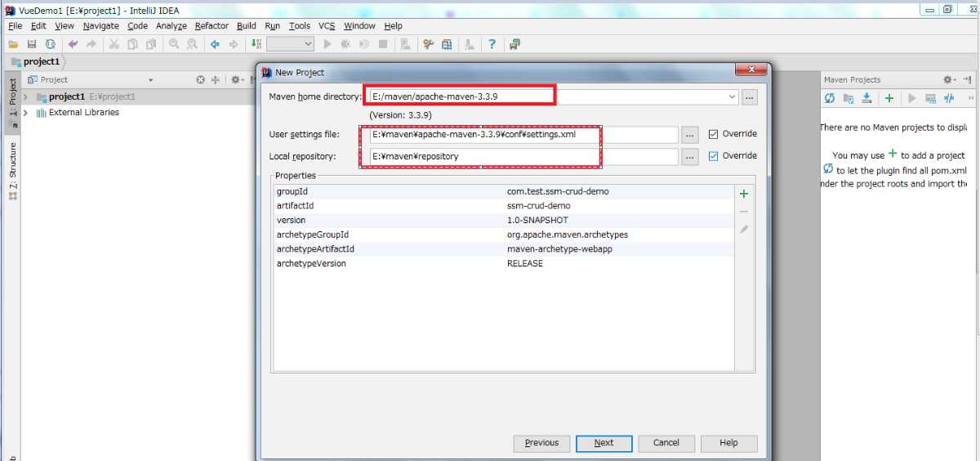Click the Redo arrow in main toolbar
This screenshot has width=980, height=461.
[x=91, y=44]
